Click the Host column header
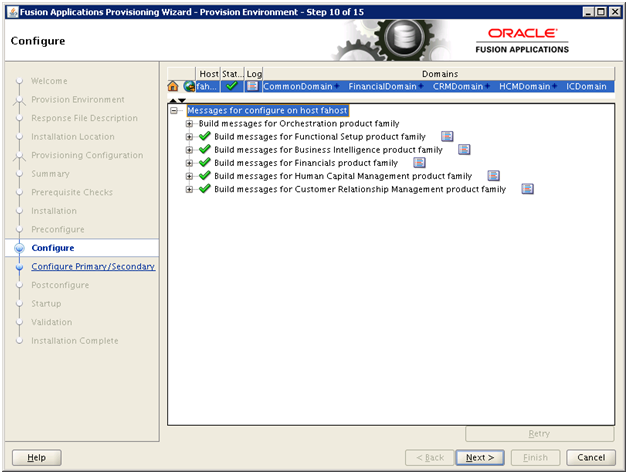628x474 pixels. pyautogui.click(x=208, y=74)
